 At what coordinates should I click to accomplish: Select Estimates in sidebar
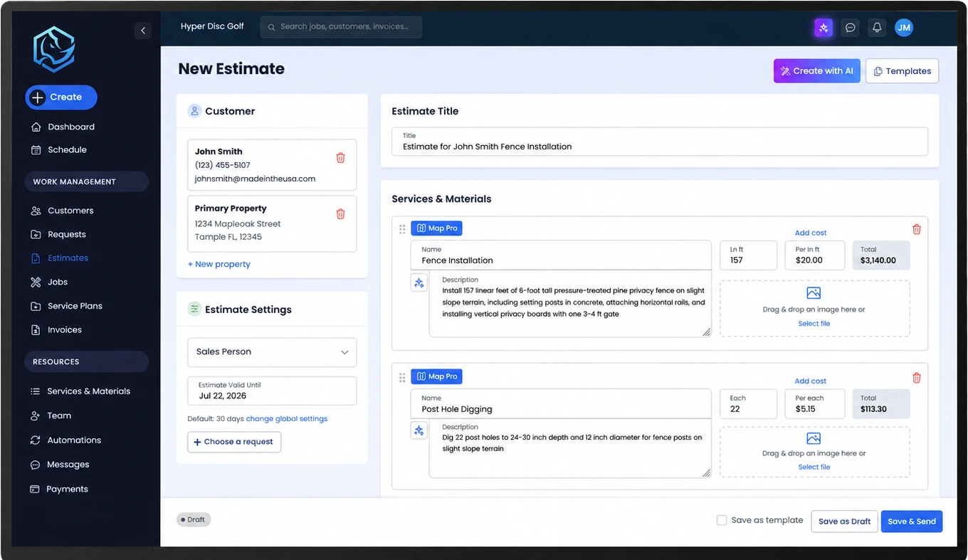tap(68, 258)
